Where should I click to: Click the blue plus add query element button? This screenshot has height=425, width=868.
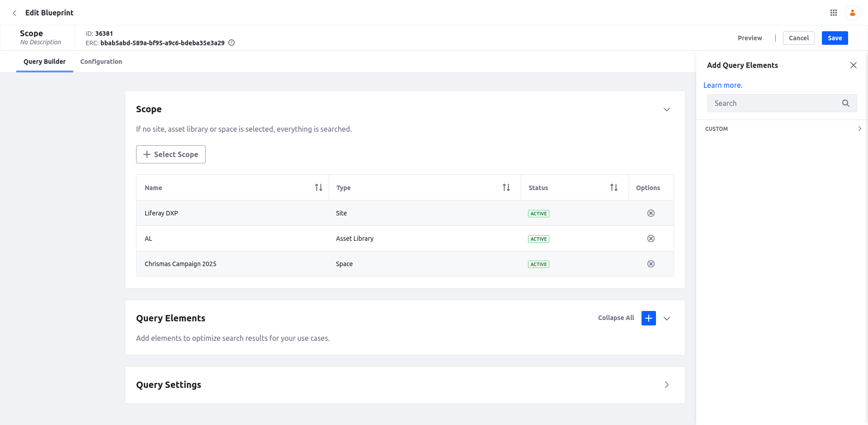tap(648, 318)
